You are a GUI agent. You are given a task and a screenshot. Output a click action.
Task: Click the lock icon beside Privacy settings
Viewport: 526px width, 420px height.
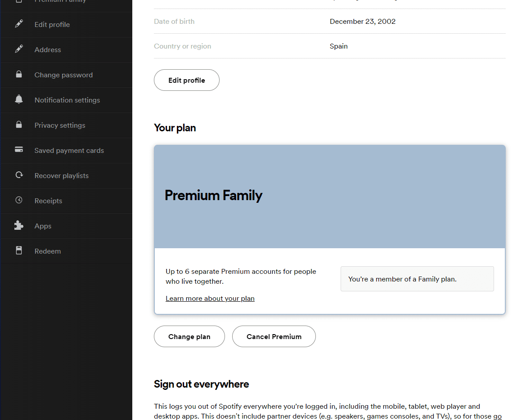[19, 125]
